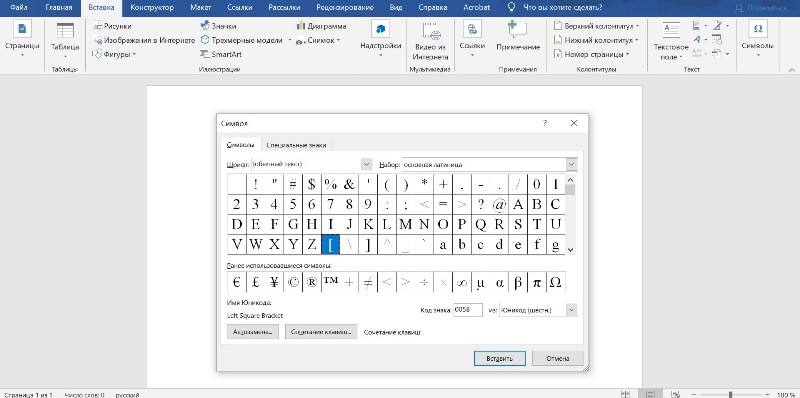Pick the copyright © recent symbol

293,282
